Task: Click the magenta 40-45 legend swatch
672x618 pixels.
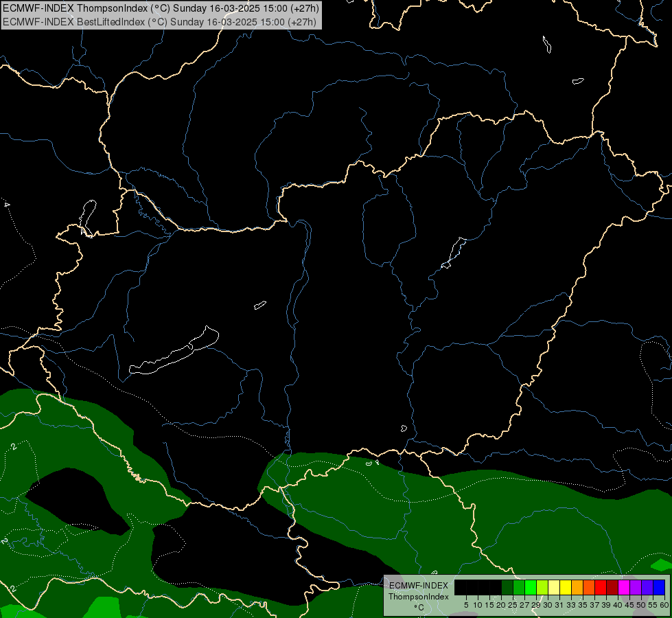Action: 624,587
